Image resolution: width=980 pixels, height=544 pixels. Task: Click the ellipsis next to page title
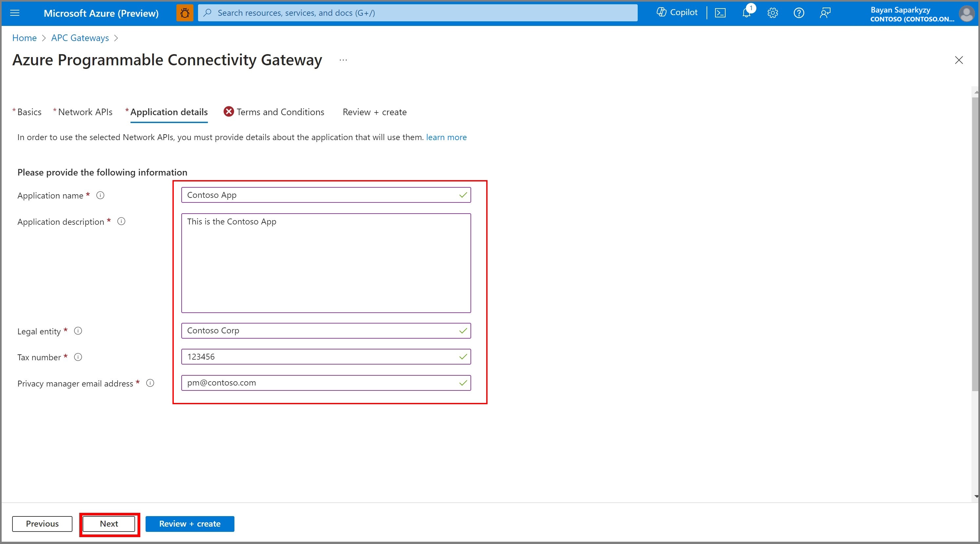click(x=343, y=60)
